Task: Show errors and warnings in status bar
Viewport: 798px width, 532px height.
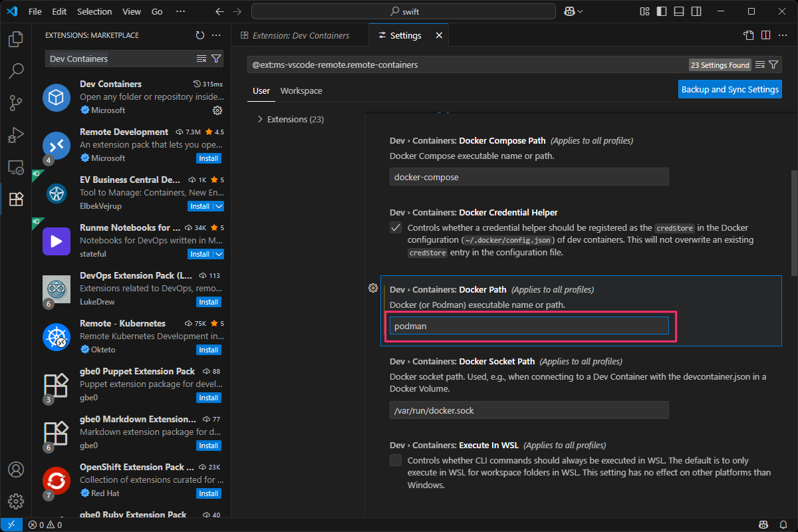Action: [45, 525]
